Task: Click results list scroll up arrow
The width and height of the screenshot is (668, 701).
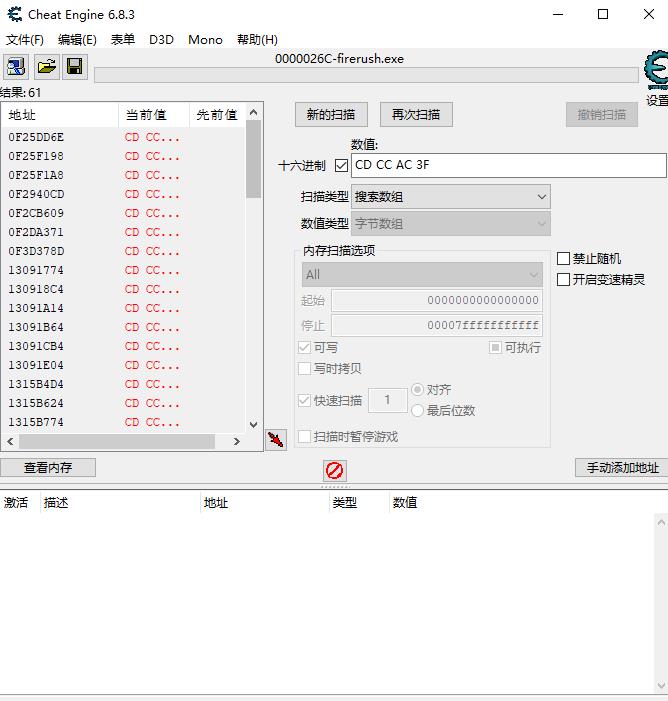Action: pos(254,112)
